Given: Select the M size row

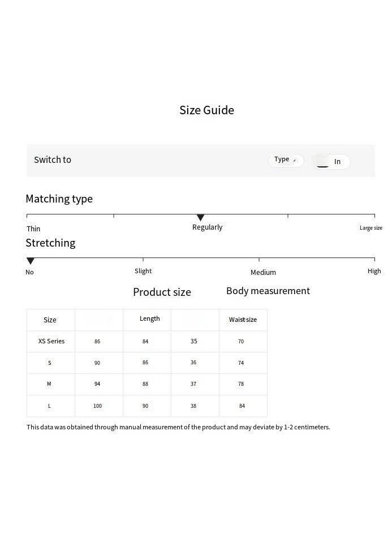Looking at the screenshot, I should [49, 384].
